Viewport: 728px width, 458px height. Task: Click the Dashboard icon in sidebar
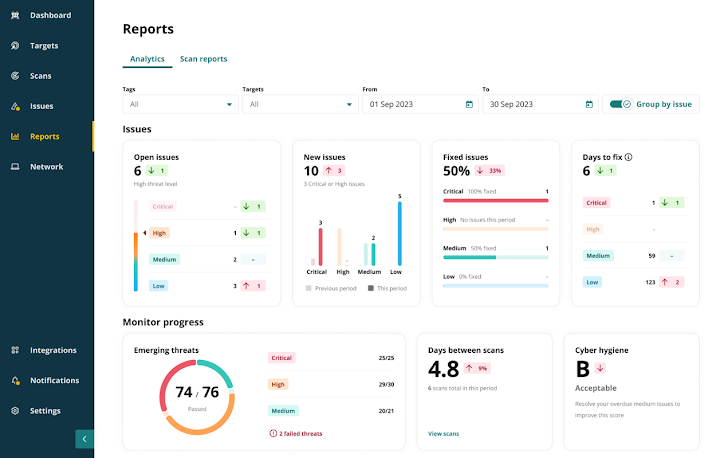[x=15, y=16]
